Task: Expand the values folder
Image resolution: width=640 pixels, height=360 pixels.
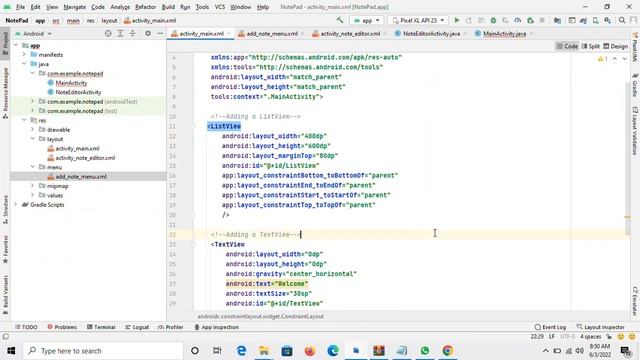Action: (x=33, y=195)
